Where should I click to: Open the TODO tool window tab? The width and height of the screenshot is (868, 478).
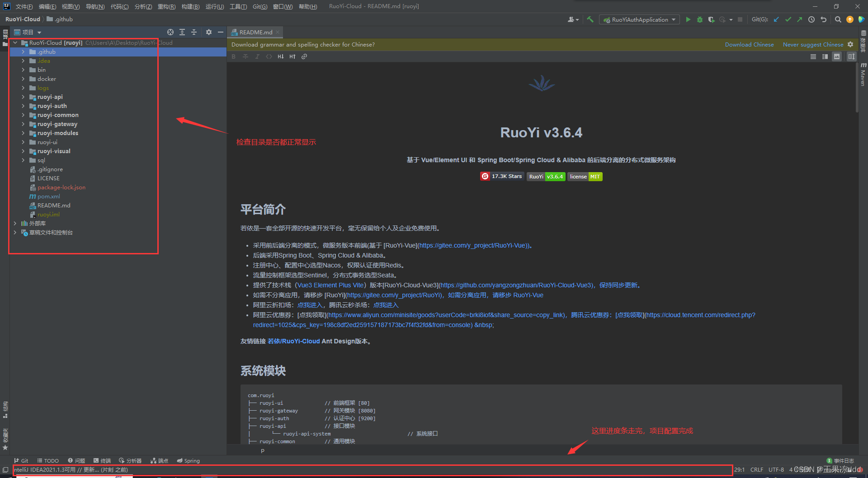48,461
